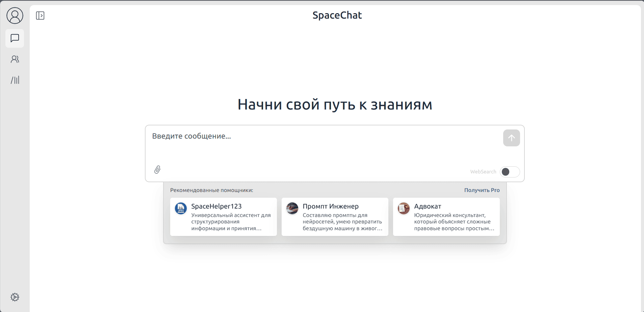
Task: Click the Начни свой путь к знаниям heading
Action: pyautogui.click(x=335, y=104)
